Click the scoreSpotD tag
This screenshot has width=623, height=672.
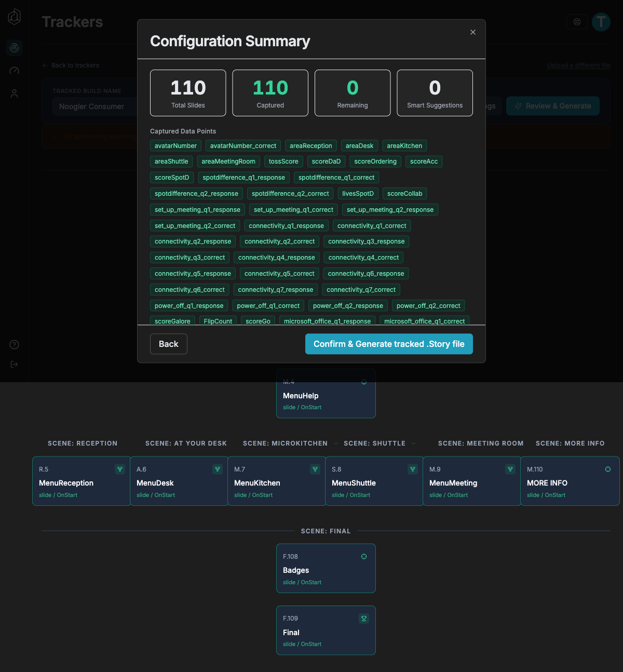point(172,178)
